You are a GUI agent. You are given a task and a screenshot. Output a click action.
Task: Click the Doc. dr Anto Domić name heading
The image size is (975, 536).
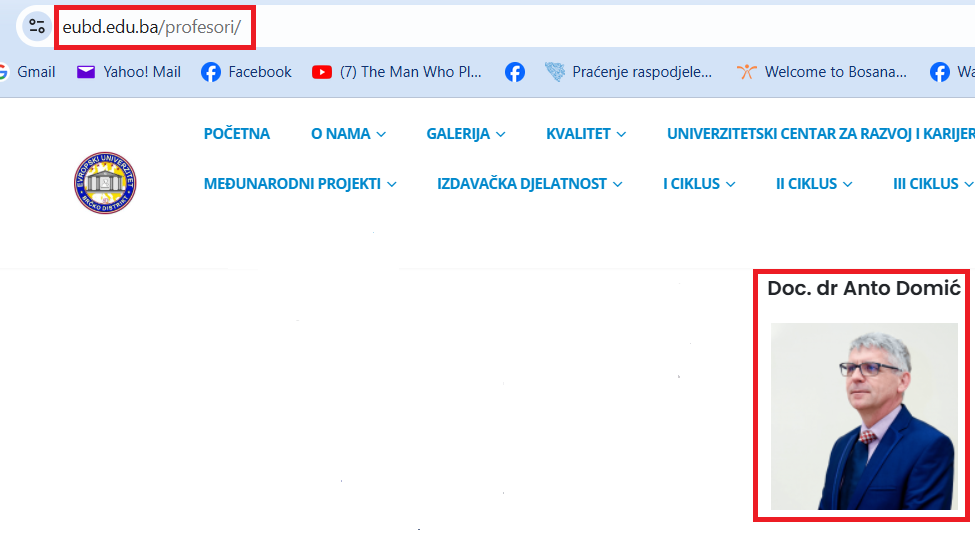[x=863, y=289]
